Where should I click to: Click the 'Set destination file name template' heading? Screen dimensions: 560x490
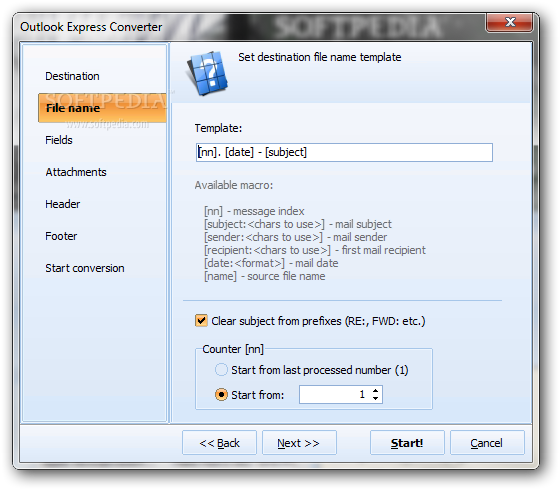320,57
